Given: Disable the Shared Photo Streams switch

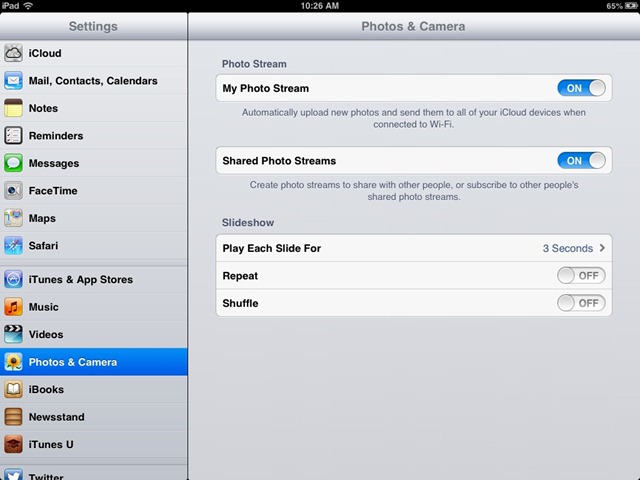Looking at the screenshot, I should click(581, 161).
